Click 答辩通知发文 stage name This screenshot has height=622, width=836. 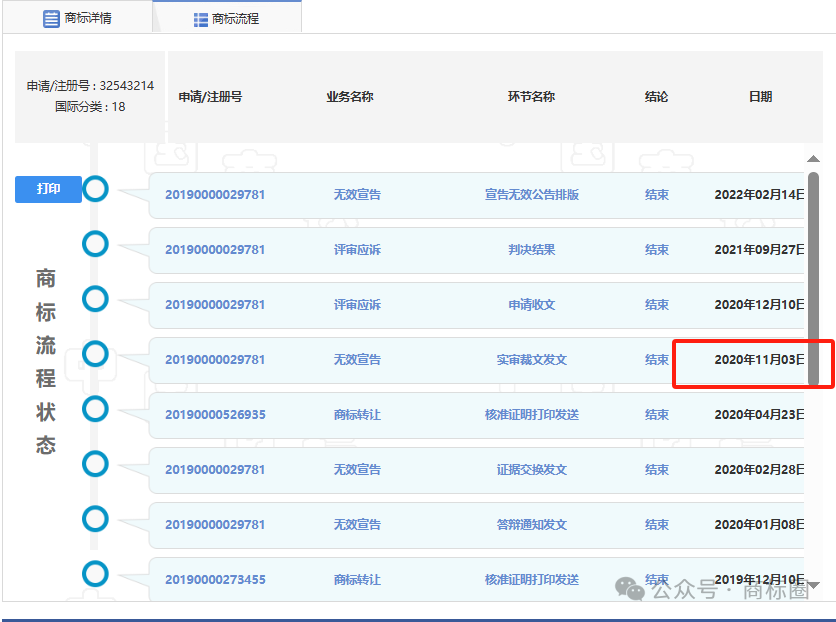532,524
